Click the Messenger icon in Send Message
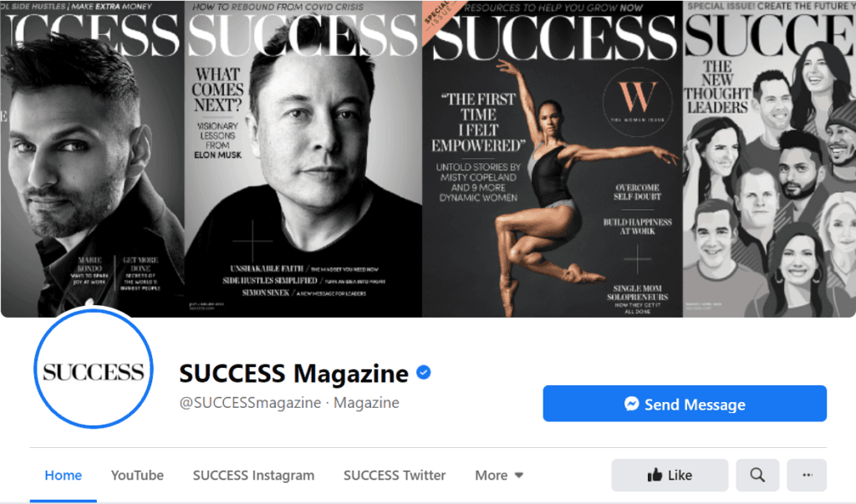The height and width of the screenshot is (504, 856). 632,404
